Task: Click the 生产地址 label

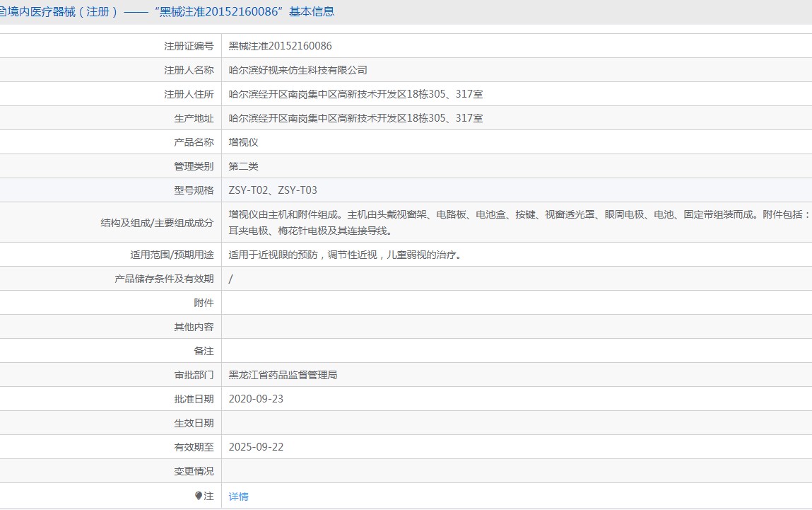Action: point(194,118)
